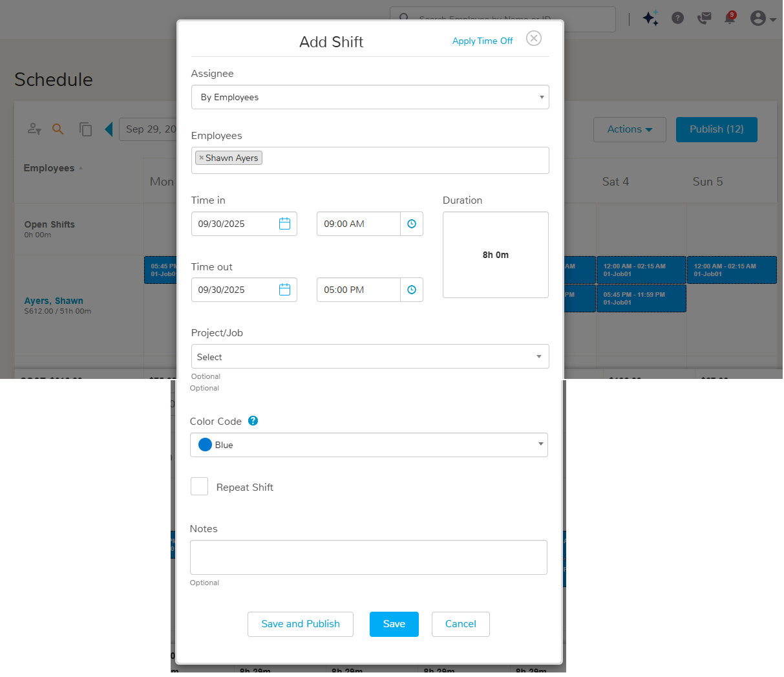The height and width of the screenshot is (677, 784).
Task: Open the user account menu
Action: pos(762,18)
